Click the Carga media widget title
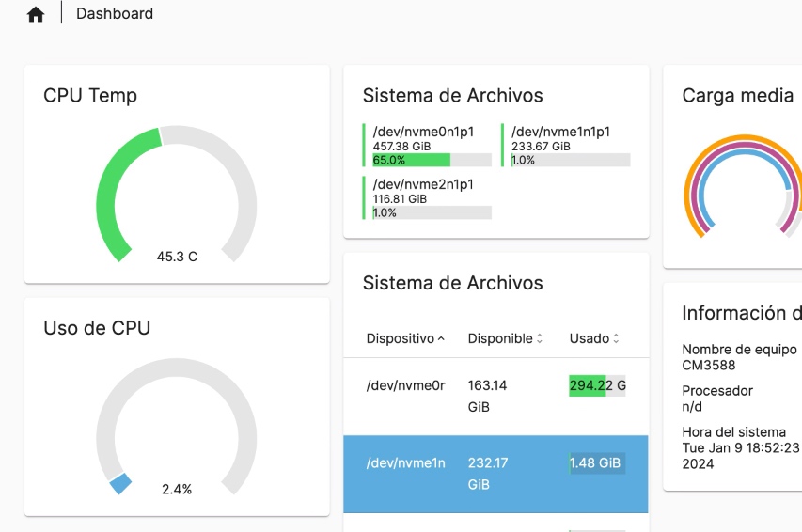802x532 pixels. [x=737, y=96]
